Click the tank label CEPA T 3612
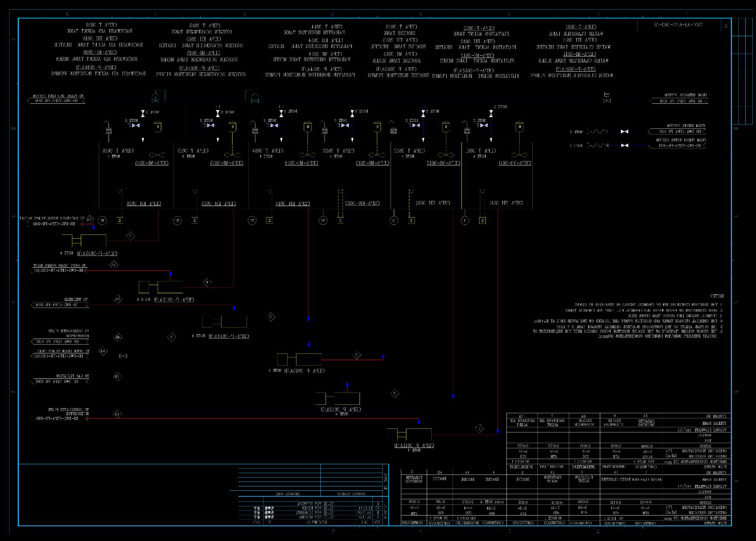756x541 pixels. (x=410, y=151)
